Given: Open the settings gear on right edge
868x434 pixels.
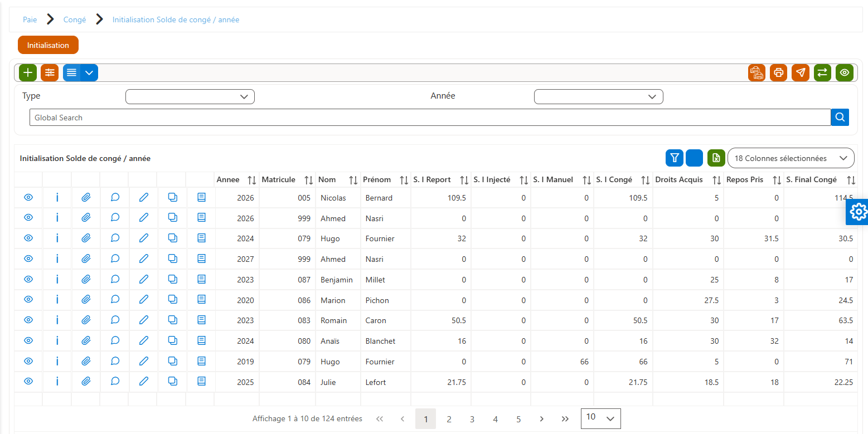Looking at the screenshot, I should pos(857,212).
